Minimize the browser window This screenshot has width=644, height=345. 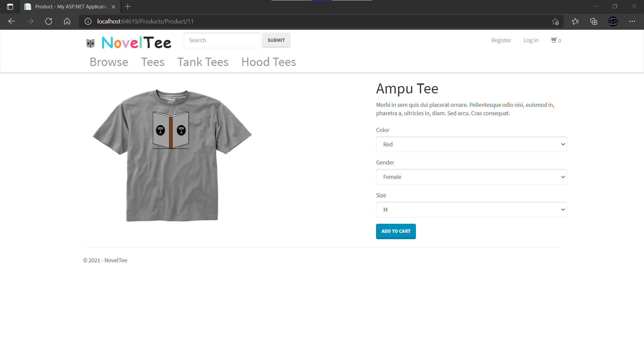click(x=596, y=6)
